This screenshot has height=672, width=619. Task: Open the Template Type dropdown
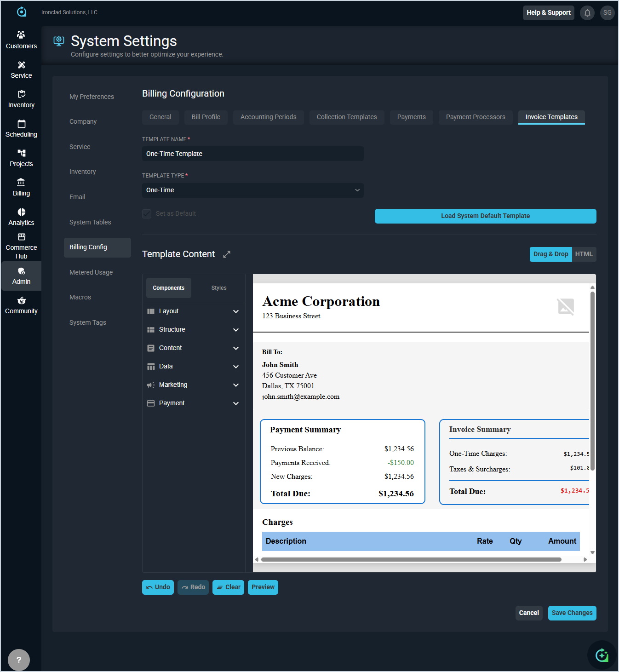coord(253,190)
